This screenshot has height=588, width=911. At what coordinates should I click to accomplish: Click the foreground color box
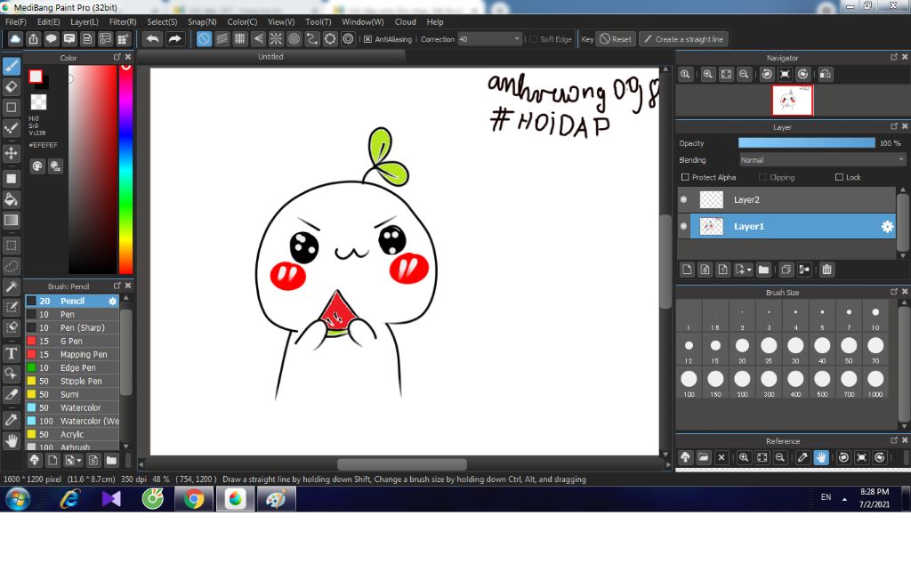pos(36,77)
